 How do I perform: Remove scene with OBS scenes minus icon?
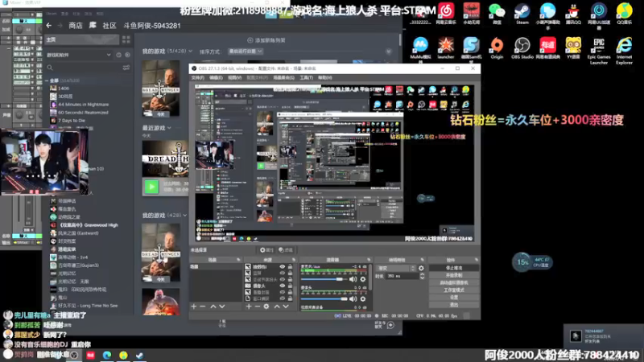pos(203,306)
